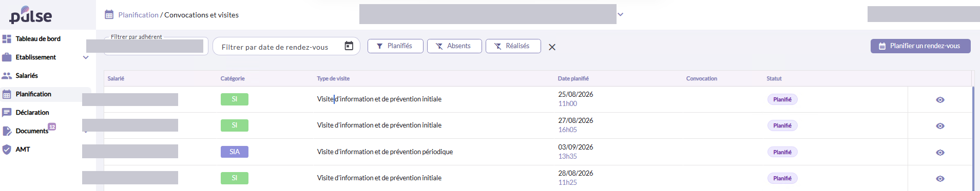Clear filters with the X icon
The width and height of the screenshot is (980, 191).
coord(552,47)
